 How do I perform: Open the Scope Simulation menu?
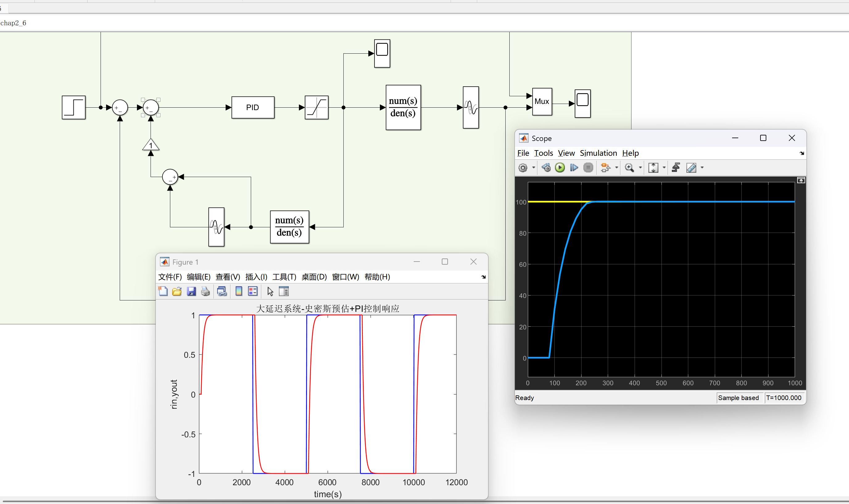(598, 153)
